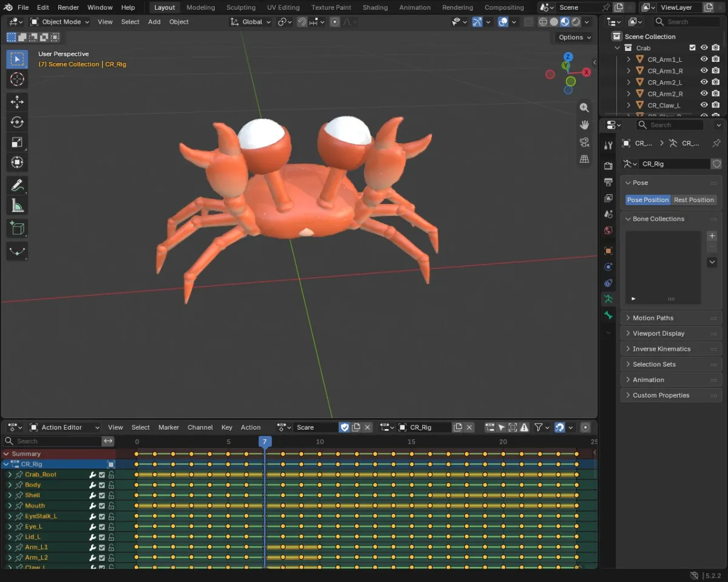
Task: Select the Rotate tool
Action: coord(17,122)
